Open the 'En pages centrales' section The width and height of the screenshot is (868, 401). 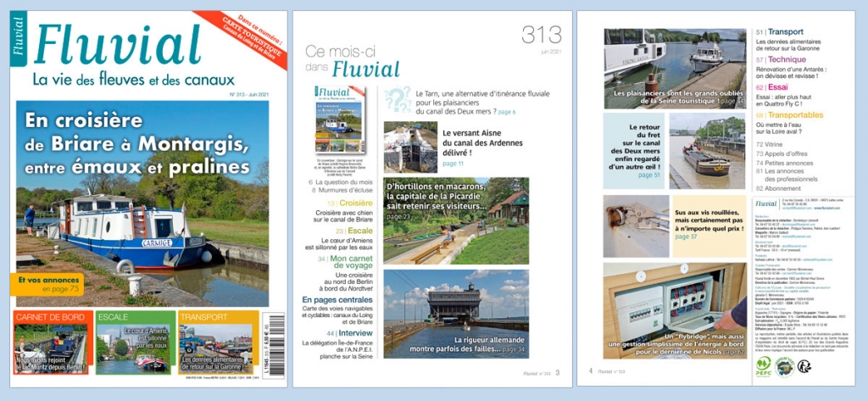(337, 299)
